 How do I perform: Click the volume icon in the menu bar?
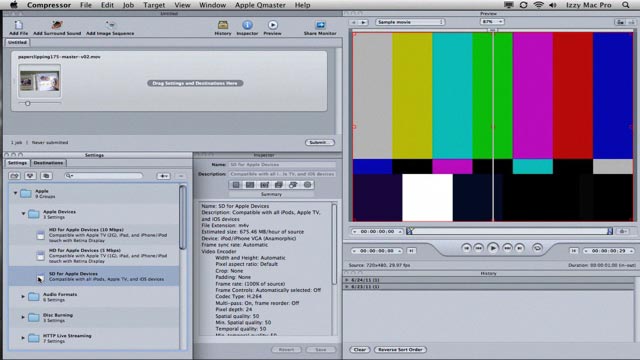click(553, 5)
